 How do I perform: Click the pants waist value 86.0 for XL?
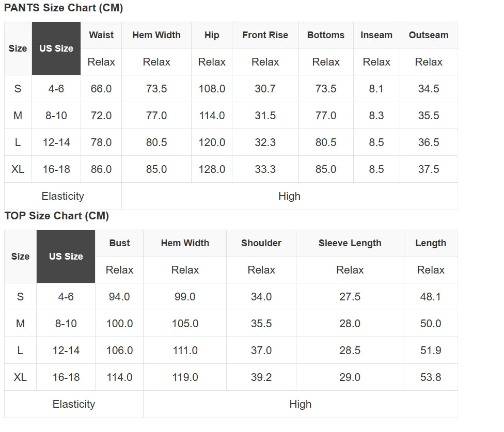point(101,169)
